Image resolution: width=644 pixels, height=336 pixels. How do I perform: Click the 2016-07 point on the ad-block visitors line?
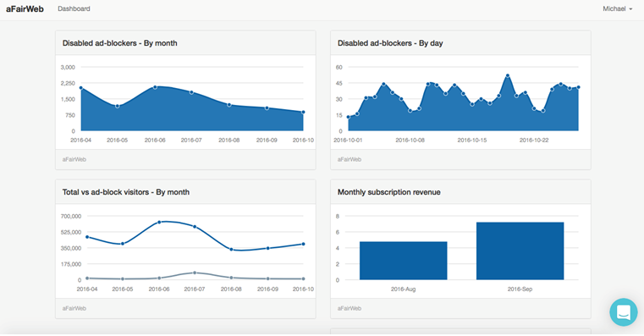coord(195,273)
